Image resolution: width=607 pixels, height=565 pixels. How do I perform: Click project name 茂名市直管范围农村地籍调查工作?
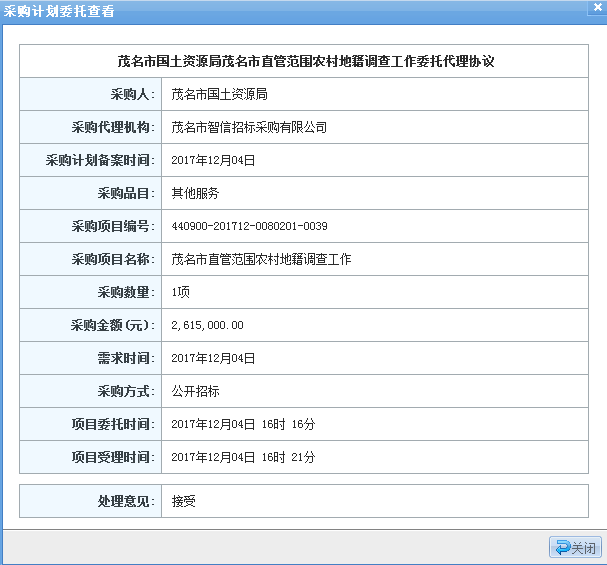tap(261, 259)
